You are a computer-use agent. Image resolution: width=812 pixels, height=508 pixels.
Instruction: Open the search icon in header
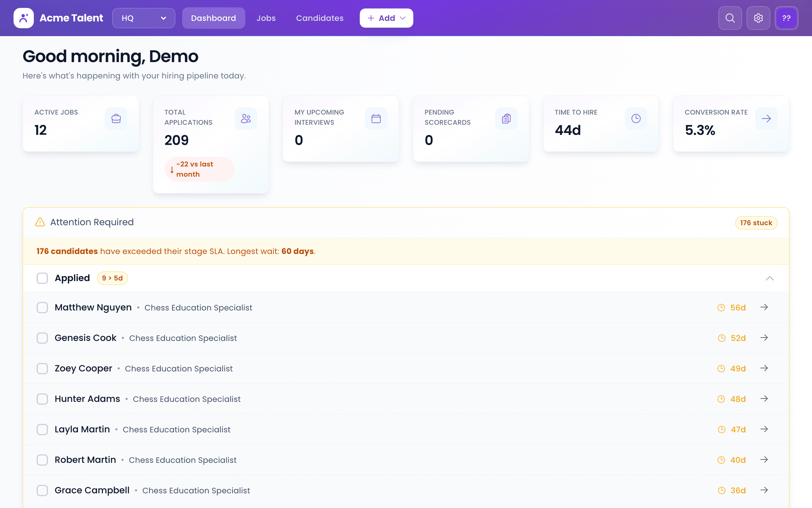click(x=730, y=18)
